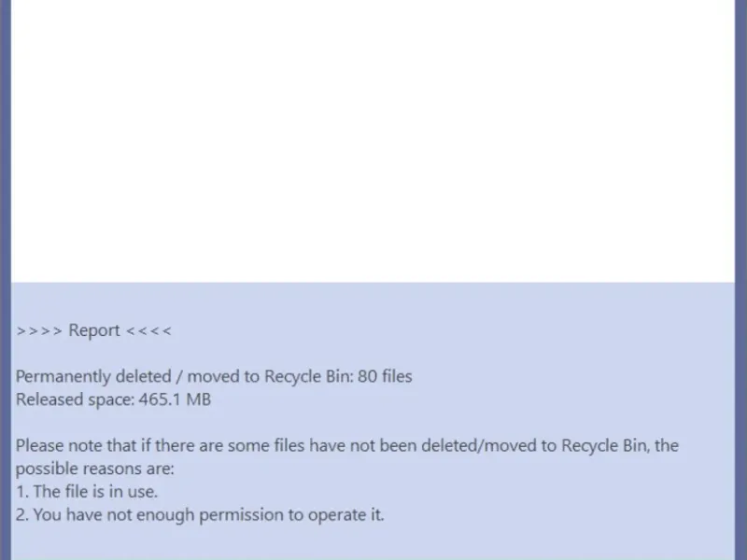Click the ">>>> Report <<<<" heading
The height and width of the screenshot is (560, 747).
pos(93,330)
